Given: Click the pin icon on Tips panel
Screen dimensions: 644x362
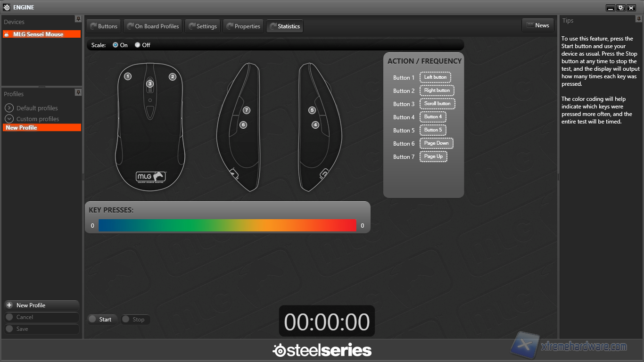Looking at the screenshot, I should pos(639,19).
